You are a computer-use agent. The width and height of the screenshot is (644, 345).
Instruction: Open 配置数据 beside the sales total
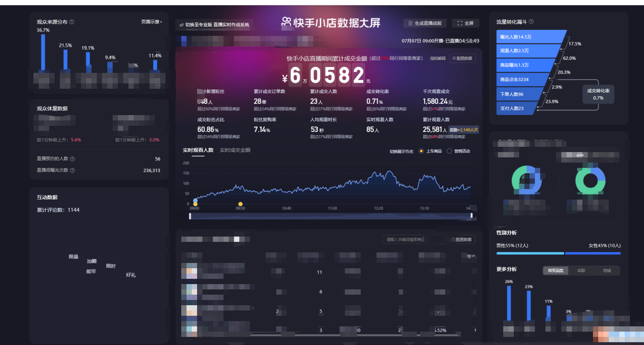[x=462, y=58]
